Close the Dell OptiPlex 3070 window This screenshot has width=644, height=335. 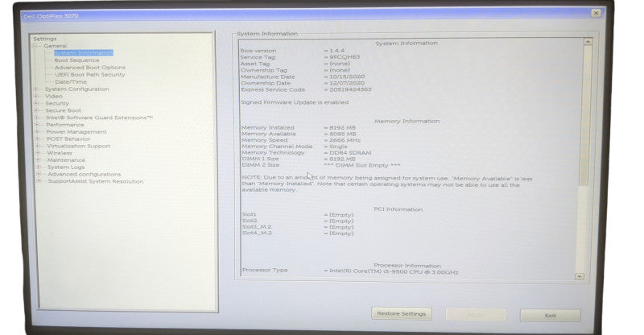tap(596, 13)
